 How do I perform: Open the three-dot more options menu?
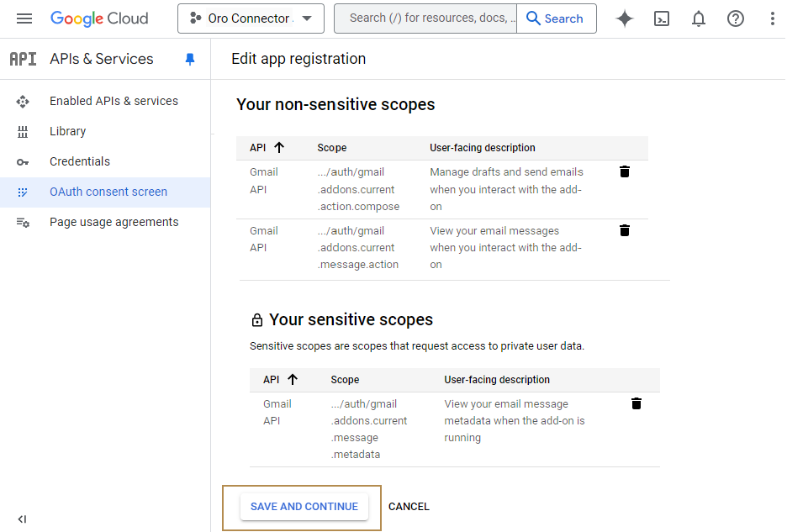click(772, 18)
